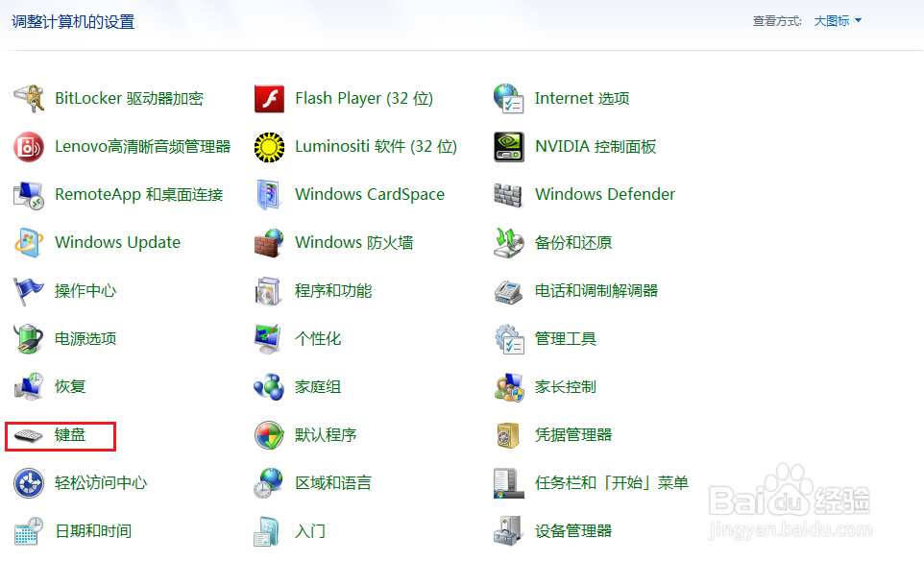Open the Windows 防火墙 text link

[353, 243]
